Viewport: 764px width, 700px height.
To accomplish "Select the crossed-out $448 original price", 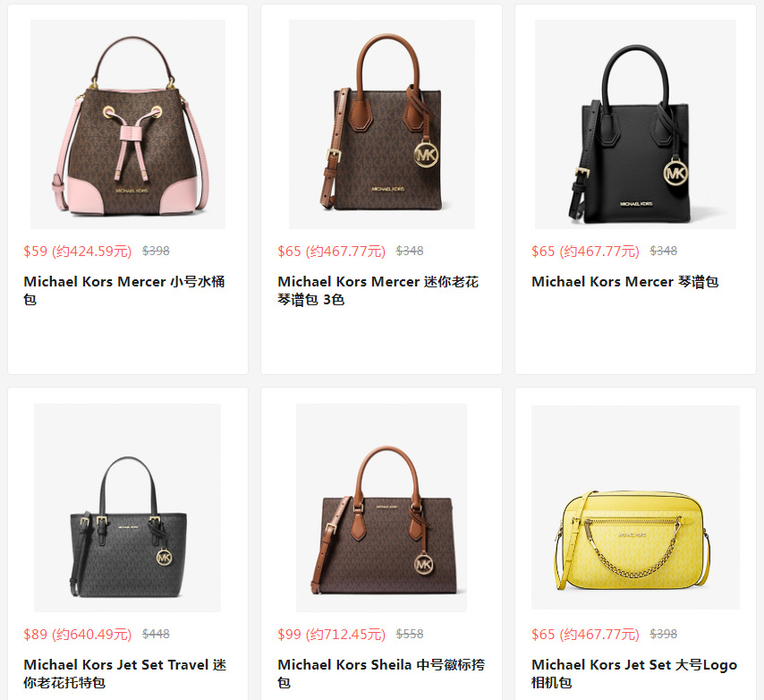I will tap(156, 634).
